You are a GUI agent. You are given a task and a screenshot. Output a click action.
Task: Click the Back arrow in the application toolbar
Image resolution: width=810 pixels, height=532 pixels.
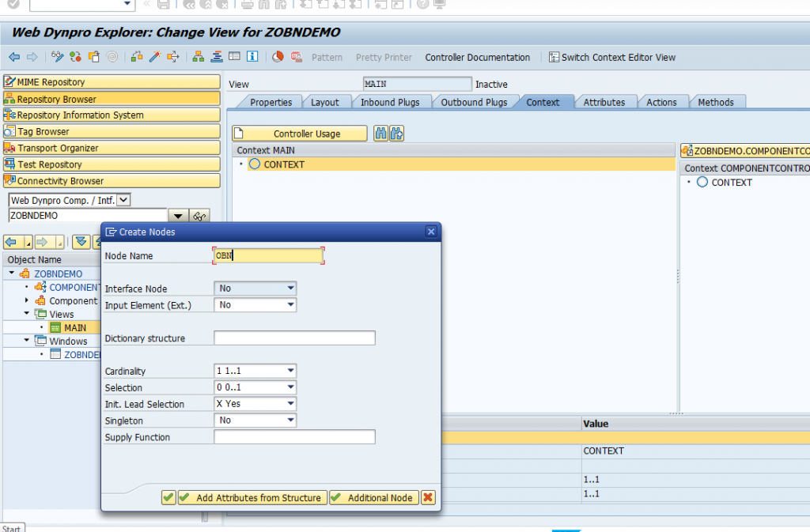[x=14, y=57]
